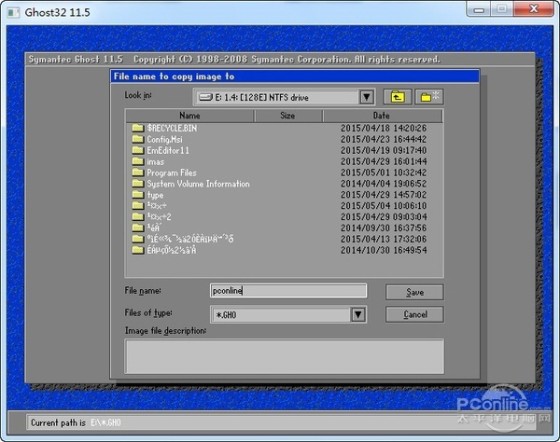Click the Save button
Screen dimensions: 560x442
414,292
